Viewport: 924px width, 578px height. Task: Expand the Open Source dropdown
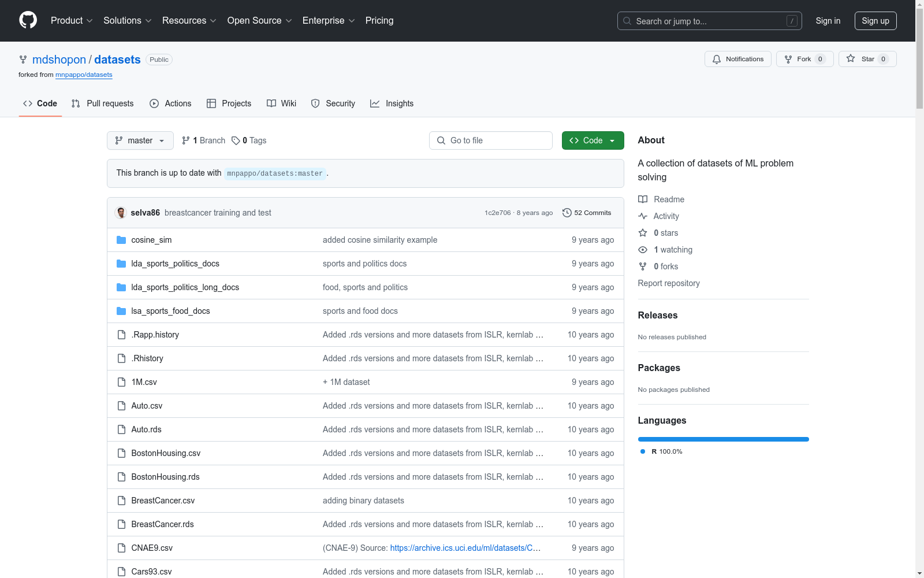pos(260,21)
